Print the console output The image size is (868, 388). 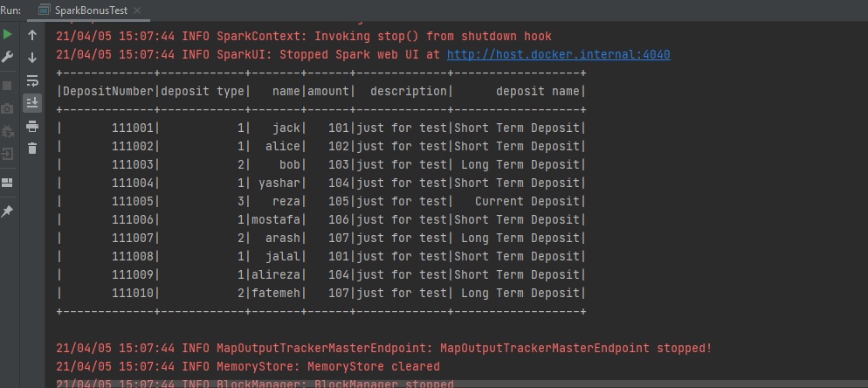pos(32,126)
